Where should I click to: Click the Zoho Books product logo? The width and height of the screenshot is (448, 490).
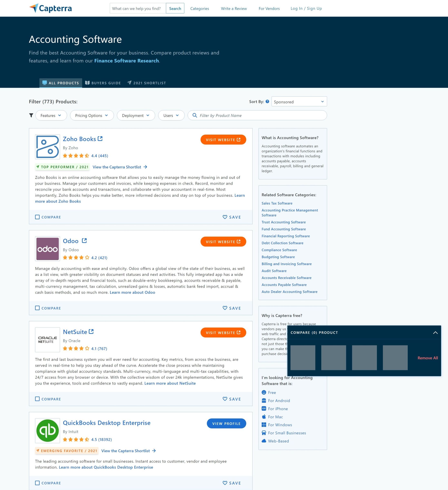click(47, 147)
